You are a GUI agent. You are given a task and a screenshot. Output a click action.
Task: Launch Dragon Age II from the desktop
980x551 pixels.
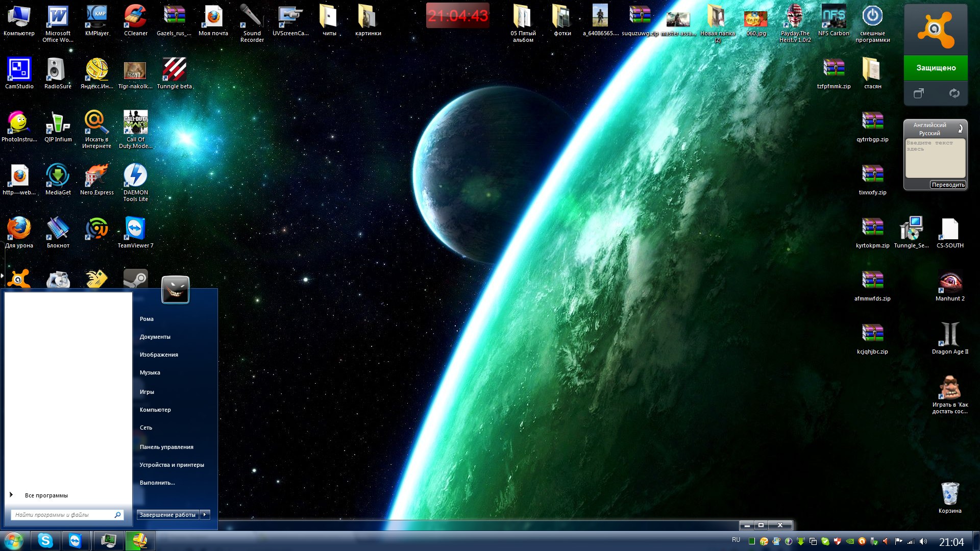(x=950, y=339)
